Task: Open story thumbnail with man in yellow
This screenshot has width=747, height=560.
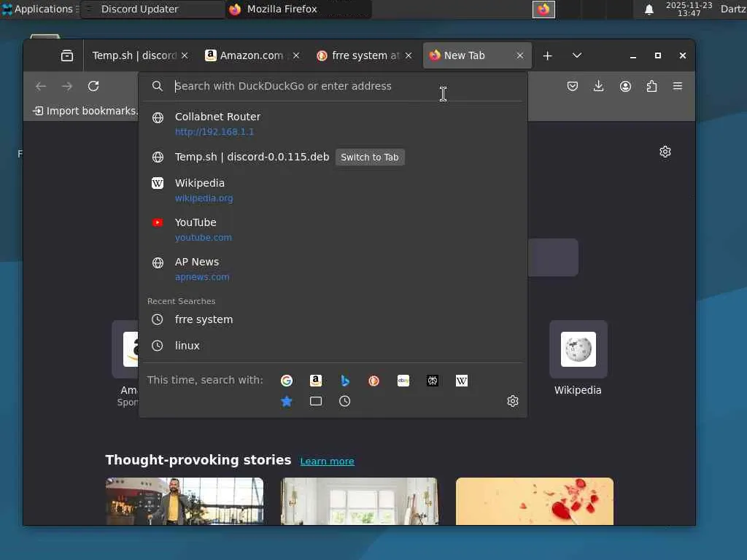Action: (185, 502)
